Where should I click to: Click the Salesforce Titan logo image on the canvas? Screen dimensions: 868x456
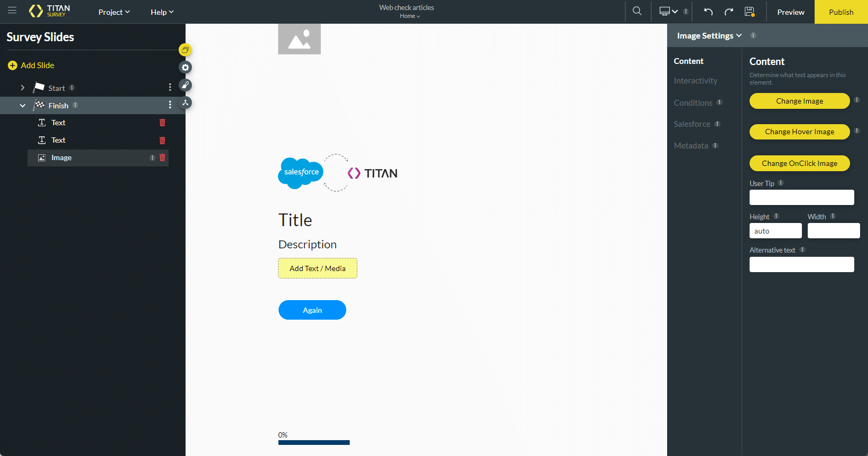pos(338,173)
